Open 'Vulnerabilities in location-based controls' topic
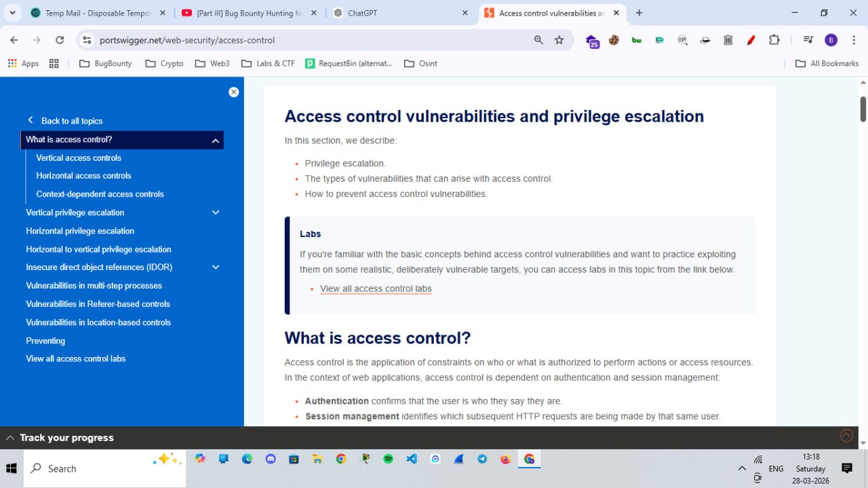The image size is (868, 488). (x=98, y=322)
